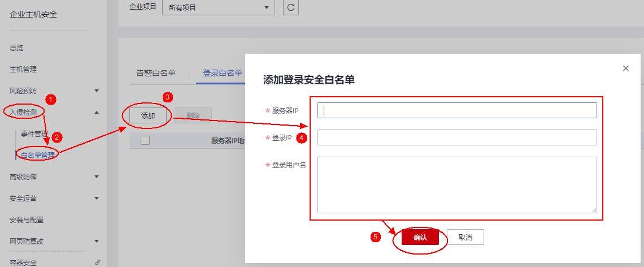This screenshot has width=644, height=267.
Task: Expand the 安全运营 menu arrow
Action: click(97, 199)
